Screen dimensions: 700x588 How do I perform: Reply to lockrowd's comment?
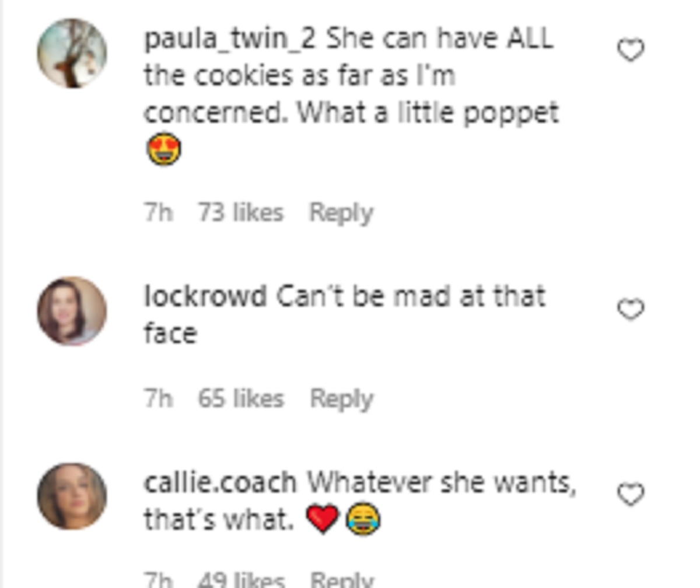[341, 399]
